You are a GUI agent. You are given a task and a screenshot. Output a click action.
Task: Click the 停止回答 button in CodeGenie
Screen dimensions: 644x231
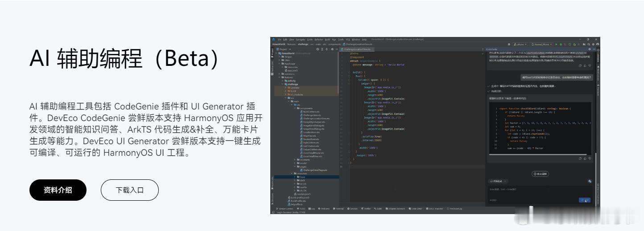(540, 174)
